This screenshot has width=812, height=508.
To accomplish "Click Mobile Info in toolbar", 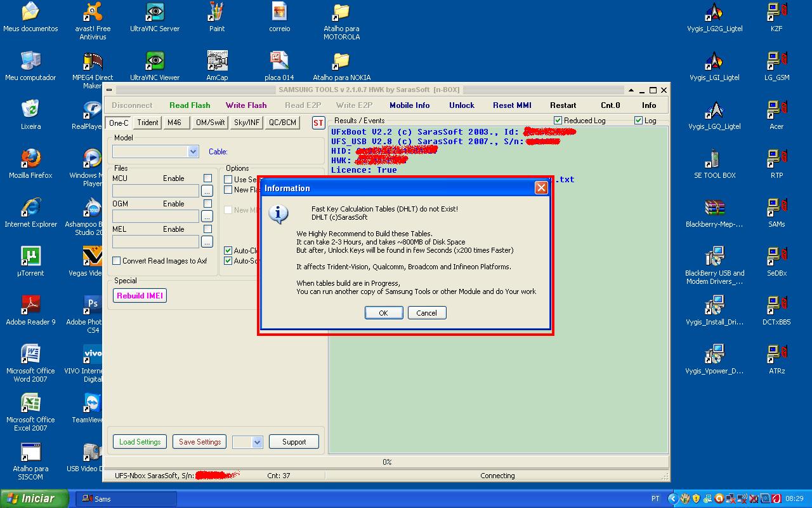I will [409, 105].
